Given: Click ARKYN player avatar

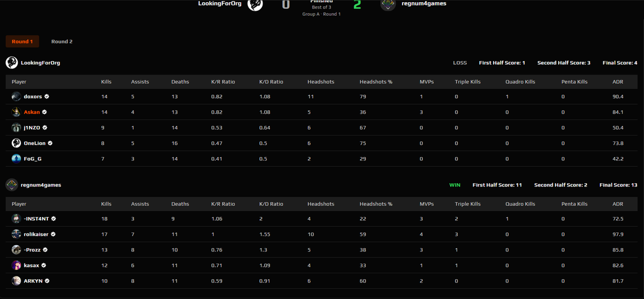Looking at the screenshot, I should pos(17,281).
